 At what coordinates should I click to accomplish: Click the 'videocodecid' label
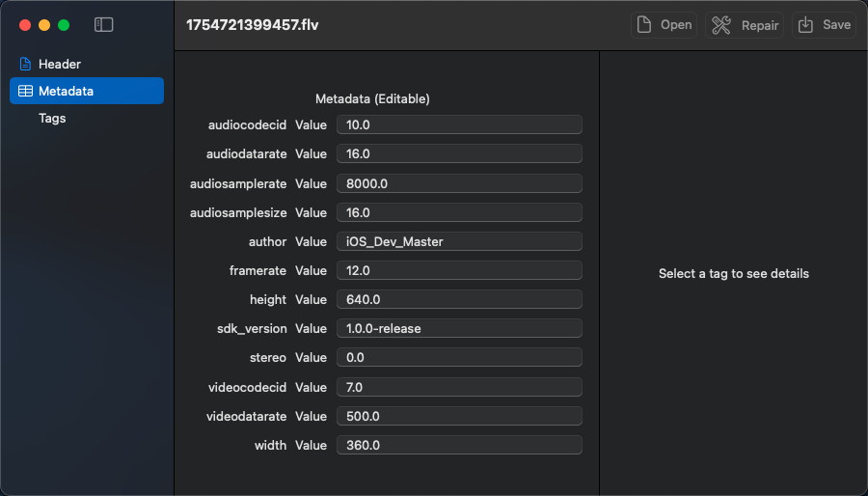248,388
